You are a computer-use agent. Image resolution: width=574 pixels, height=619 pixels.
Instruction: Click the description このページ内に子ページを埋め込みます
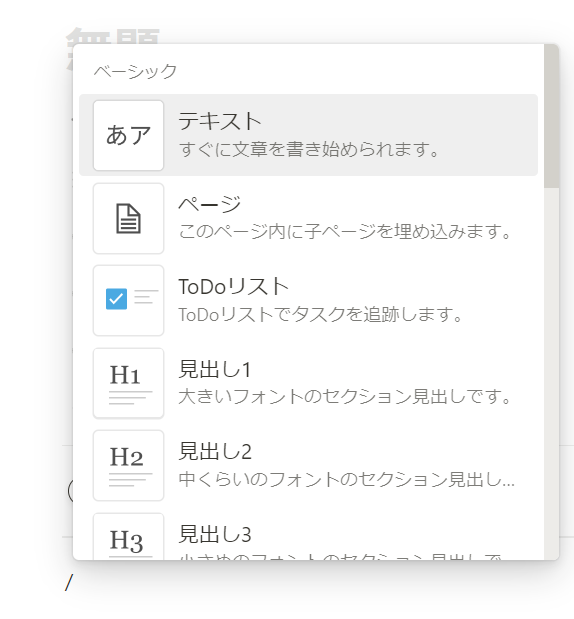[345, 232]
